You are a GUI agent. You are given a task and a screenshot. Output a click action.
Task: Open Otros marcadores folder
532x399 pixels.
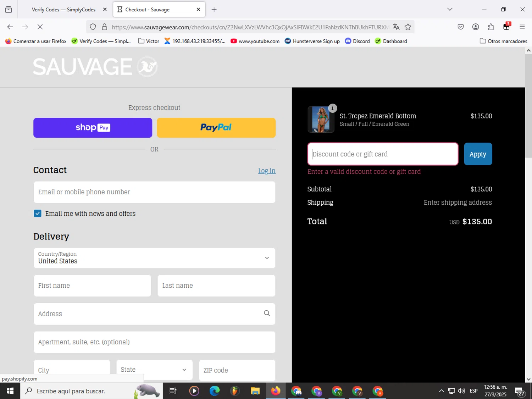[x=503, y=41]
